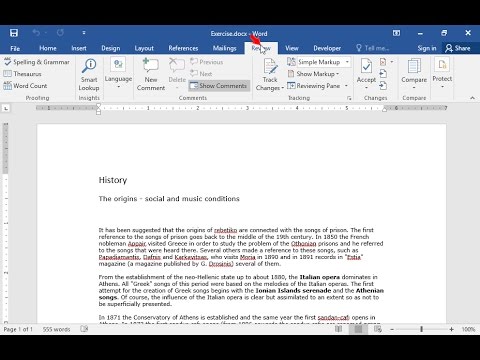
Task: Open Spelling & Grammar check
Action: 37,62
